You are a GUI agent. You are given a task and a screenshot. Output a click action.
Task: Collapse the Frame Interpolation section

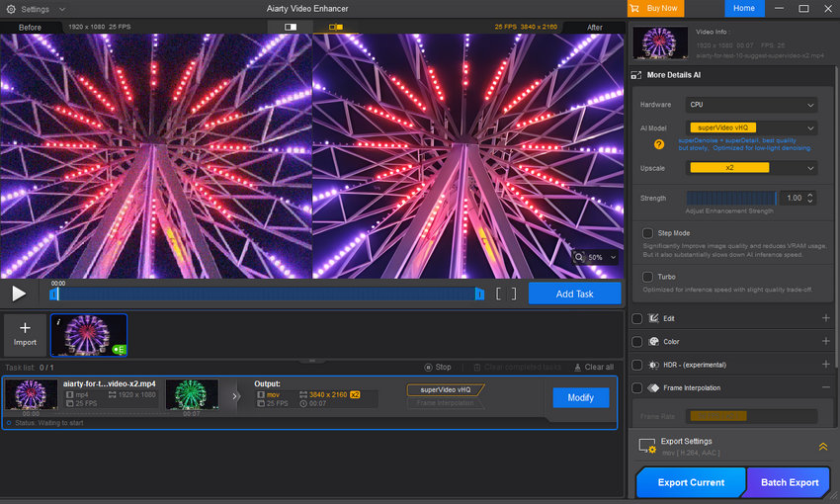pos(825,387)
